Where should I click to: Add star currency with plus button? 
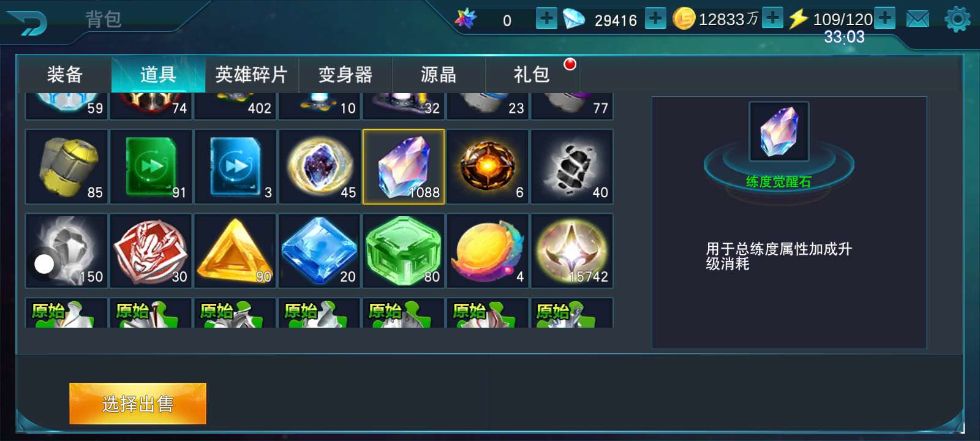pos(546,18)
